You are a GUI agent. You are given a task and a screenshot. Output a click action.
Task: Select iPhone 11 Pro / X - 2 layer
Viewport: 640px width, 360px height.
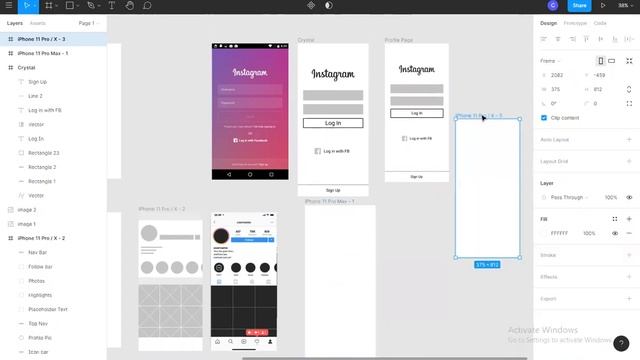[53, 238]
